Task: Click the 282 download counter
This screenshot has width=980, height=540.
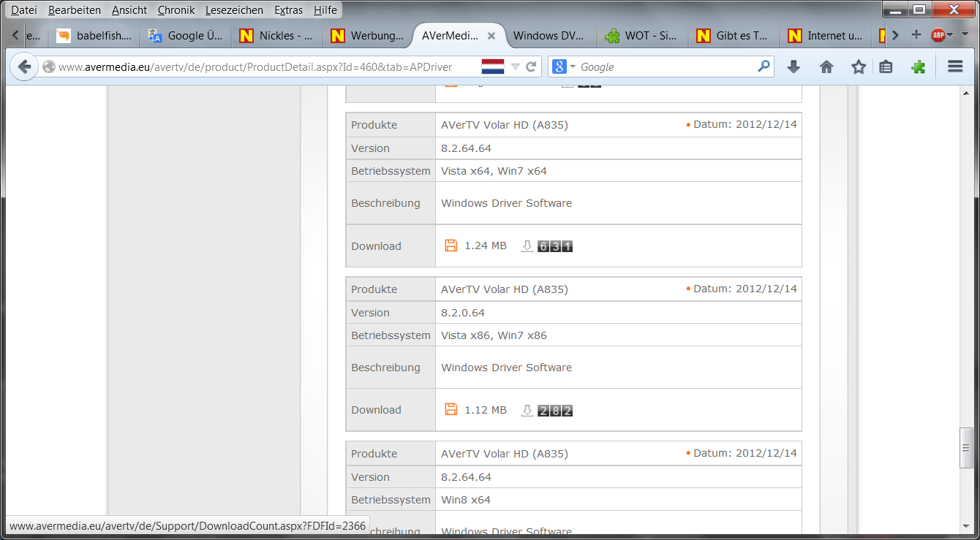Action: 555,411
